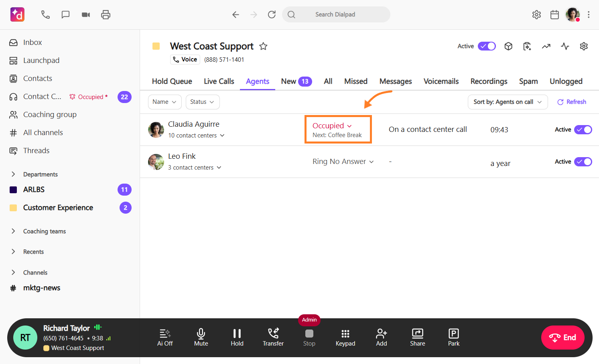Screen dimensions: 599x364
Task: Toggle Leo Fink Active switch
Action: point(583,162)
